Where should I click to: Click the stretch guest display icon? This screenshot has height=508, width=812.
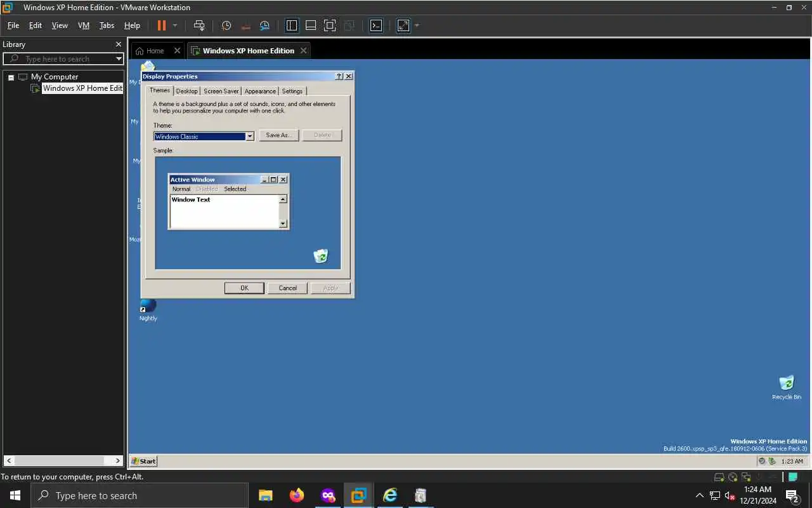click(x=403, y=25)
